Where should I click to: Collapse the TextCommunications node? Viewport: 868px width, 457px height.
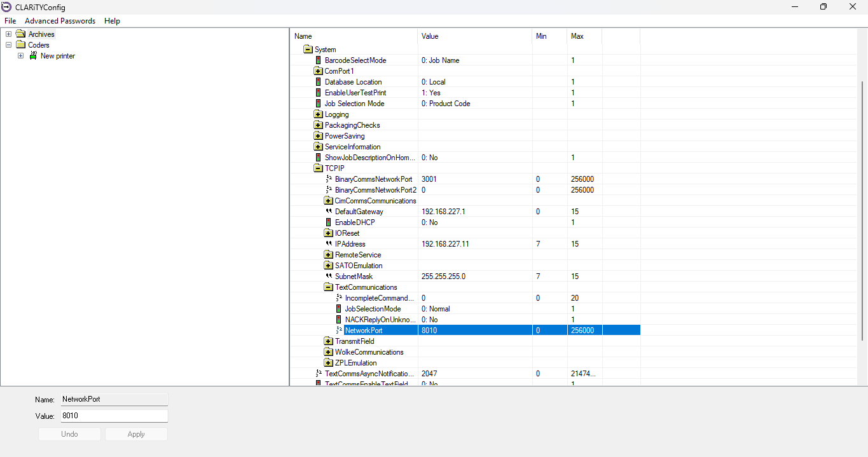328,287
